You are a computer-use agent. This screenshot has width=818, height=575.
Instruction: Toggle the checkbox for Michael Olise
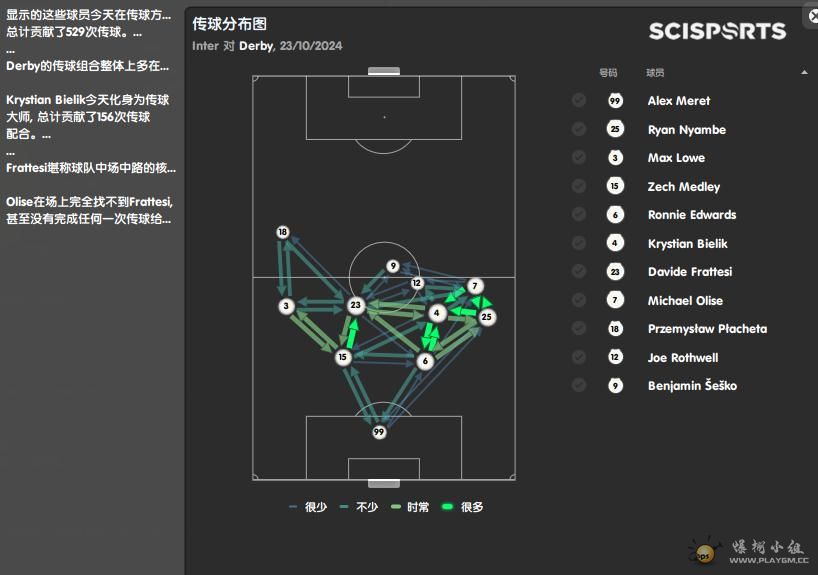pos(579,300)
